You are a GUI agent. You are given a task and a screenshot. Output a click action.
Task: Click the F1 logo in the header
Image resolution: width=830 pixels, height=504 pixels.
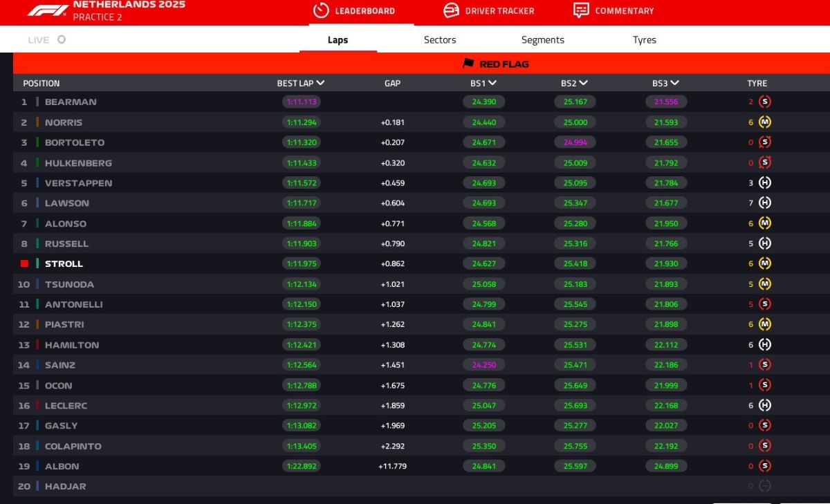(48, 10)
